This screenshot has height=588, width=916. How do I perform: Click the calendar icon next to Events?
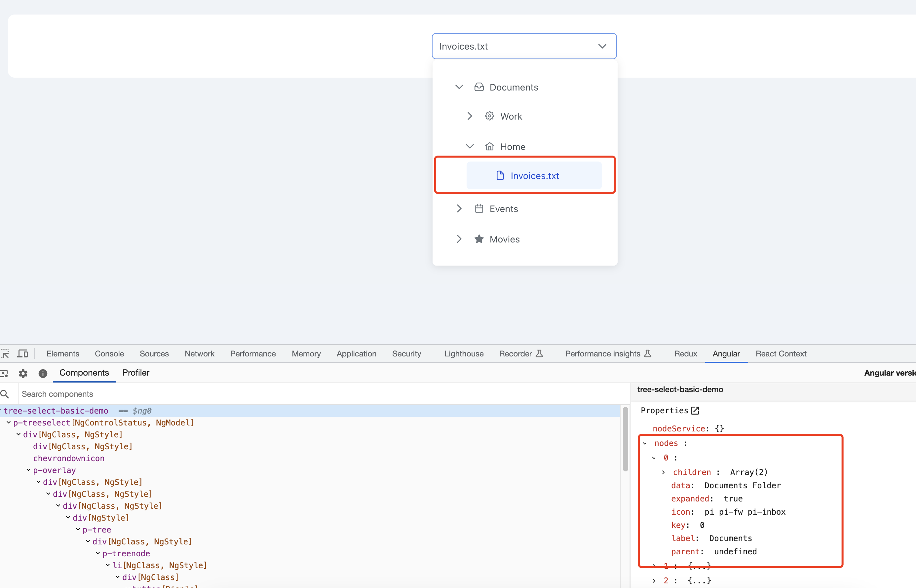click(x=479, y=208)
